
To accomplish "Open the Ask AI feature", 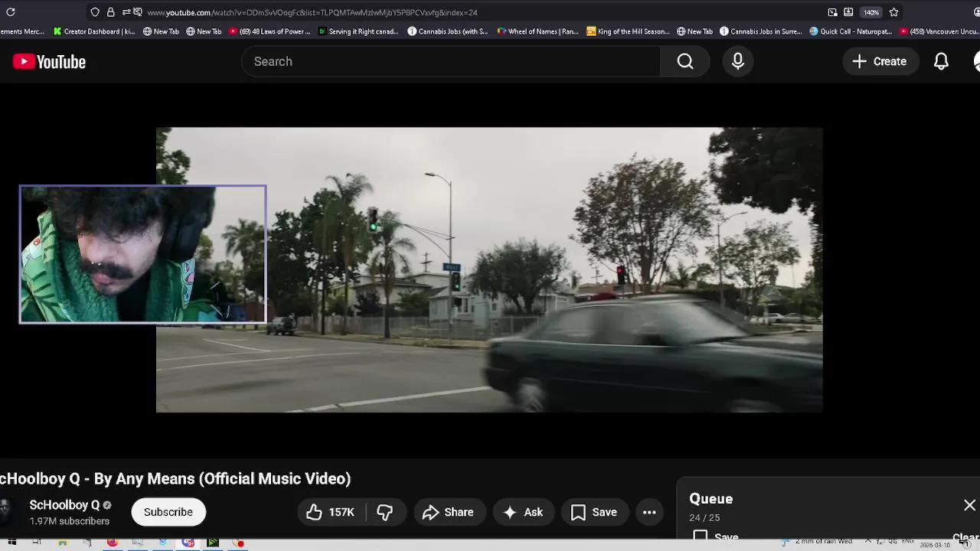I will [x=523, y=512].
